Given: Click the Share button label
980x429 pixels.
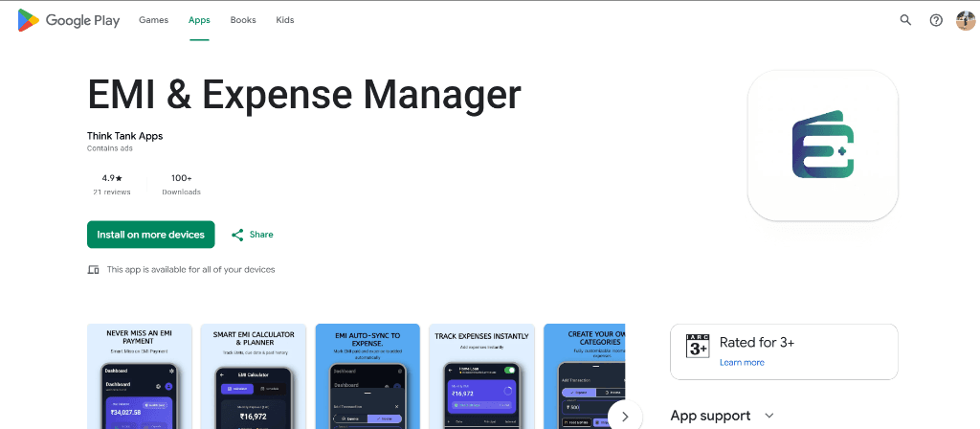Looking at the screenshot, I should click(x=261, y=235).
